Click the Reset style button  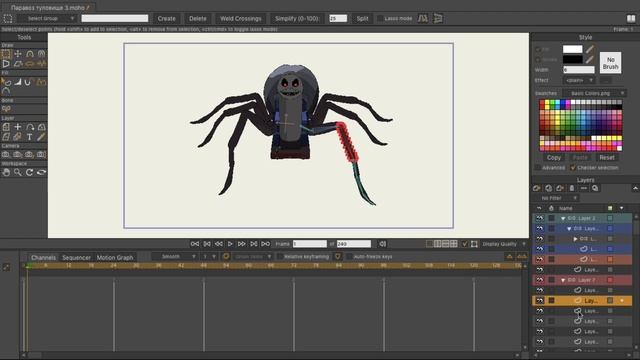(607, 158)
